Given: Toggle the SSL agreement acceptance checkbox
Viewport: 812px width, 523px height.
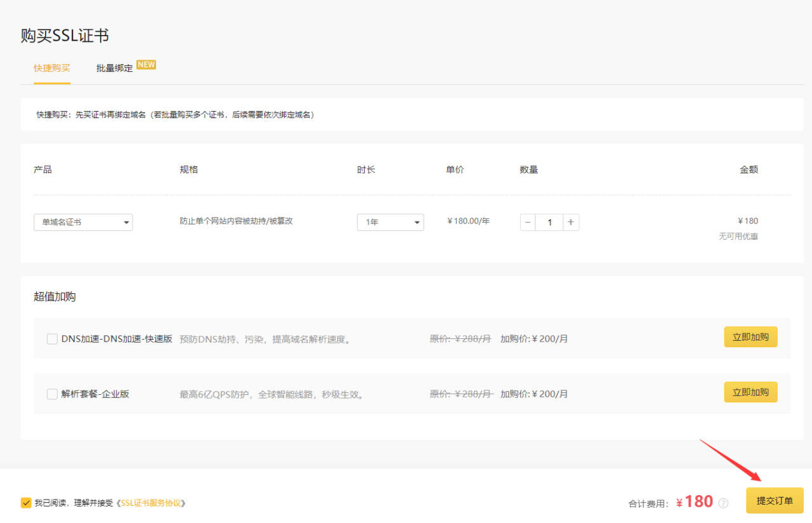Looking at the screenshot, I should click(26, 503).
